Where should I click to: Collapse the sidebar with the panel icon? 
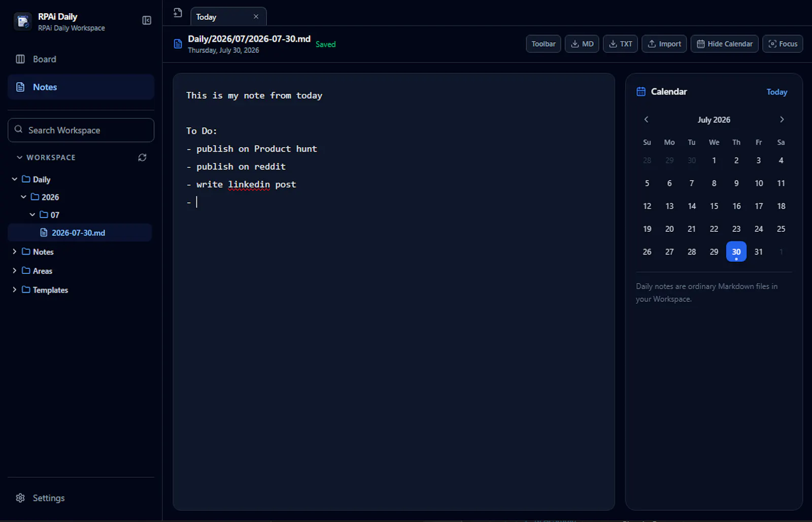click(147, 20)
